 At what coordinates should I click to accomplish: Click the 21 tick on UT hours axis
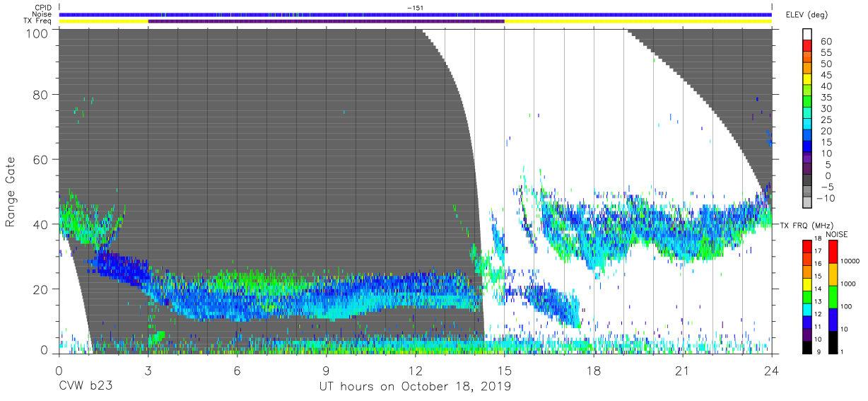click(683, 371)
